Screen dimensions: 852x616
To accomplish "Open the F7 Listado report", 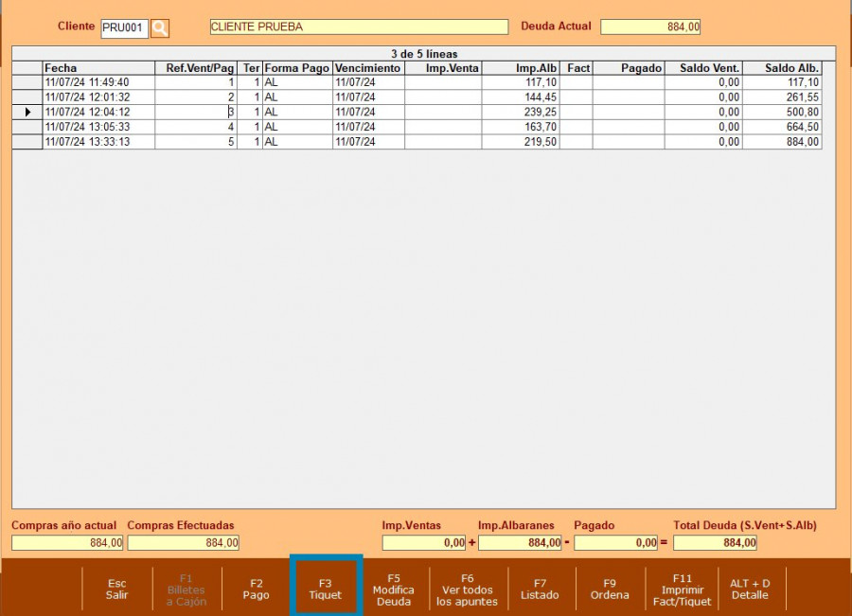I will click(540, 589).
